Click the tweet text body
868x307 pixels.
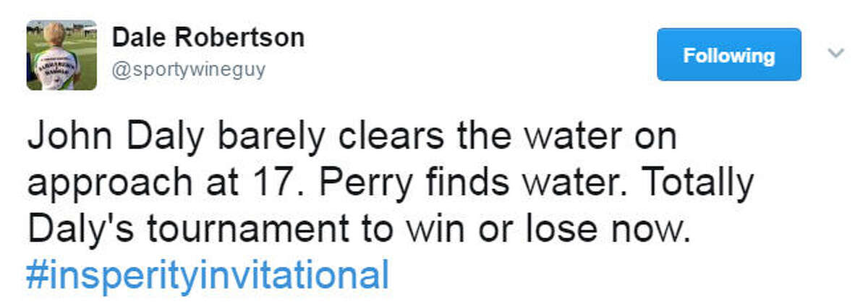(391, 207)
